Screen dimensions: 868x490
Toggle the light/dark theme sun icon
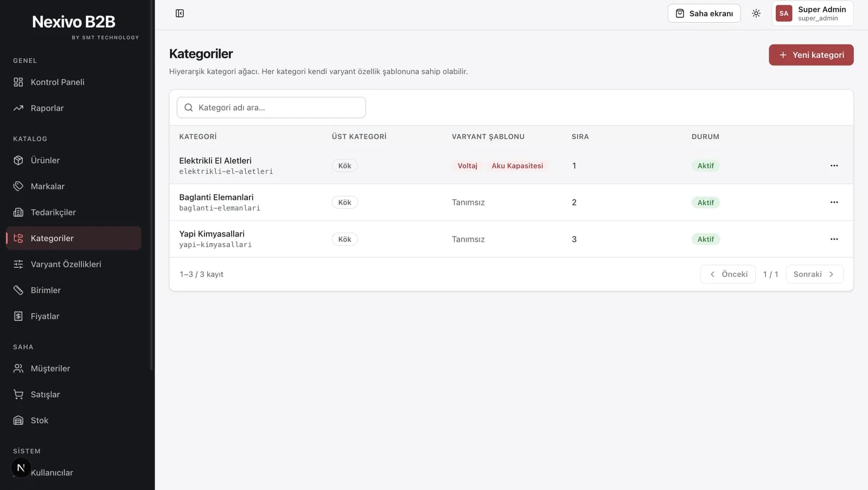coord(756,14)
